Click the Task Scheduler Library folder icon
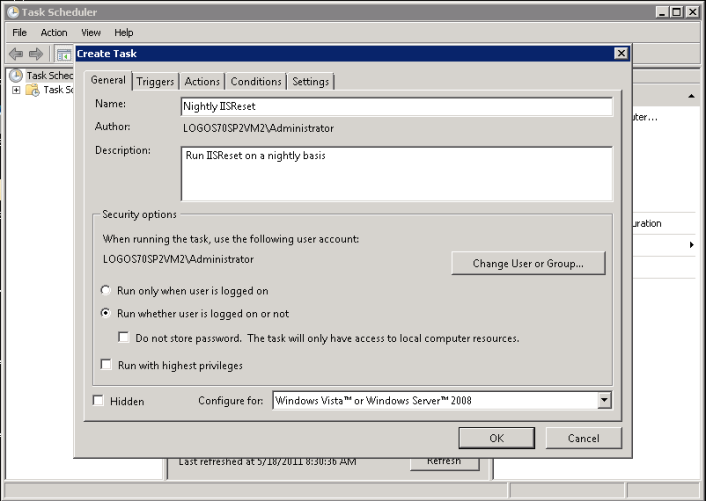The height and width of the screenshot is (501, 706). point(32,90)
